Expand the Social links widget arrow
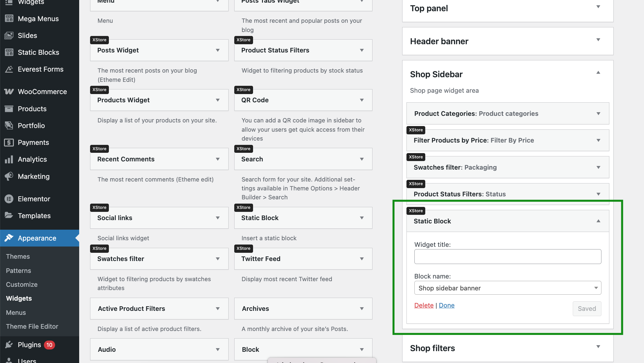The width and height of the screenshot is (644, 363). point(218,218)
